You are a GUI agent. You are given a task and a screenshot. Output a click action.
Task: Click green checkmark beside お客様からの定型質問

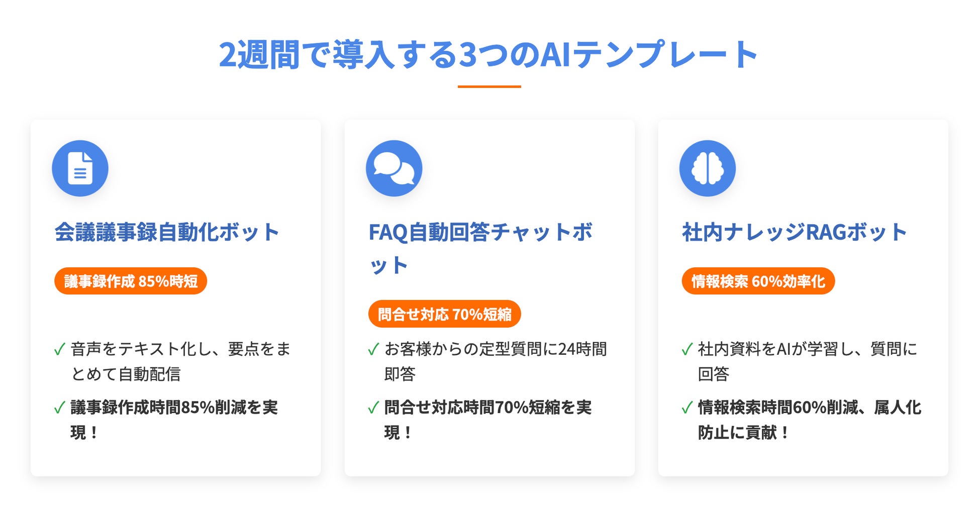coord(373,349)
